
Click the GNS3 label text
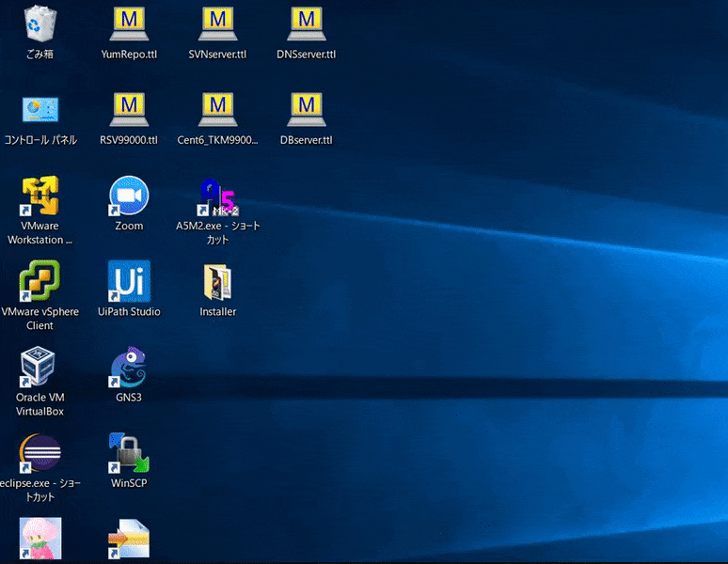[129, 398]
